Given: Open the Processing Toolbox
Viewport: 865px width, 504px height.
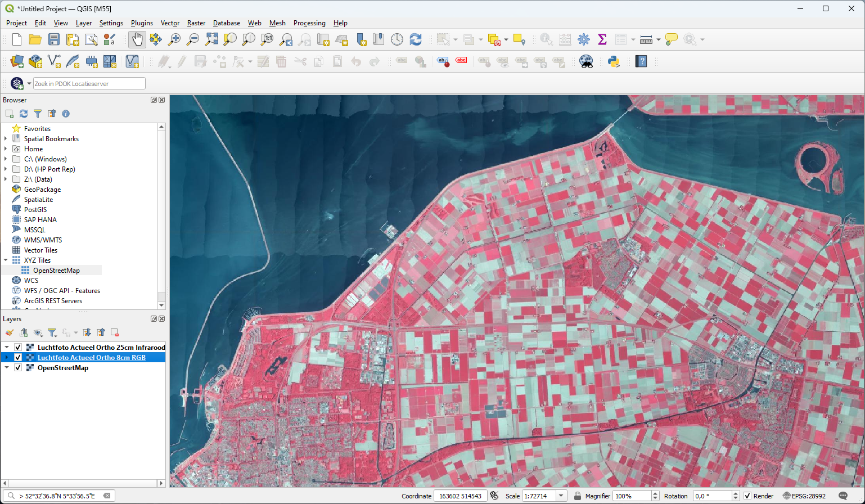Looking at the screenshot, I should (x=584, y=39).
